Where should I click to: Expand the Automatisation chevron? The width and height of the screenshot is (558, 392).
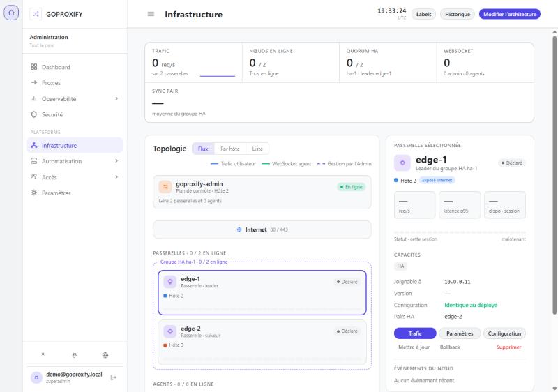click(x=116, y=161)
